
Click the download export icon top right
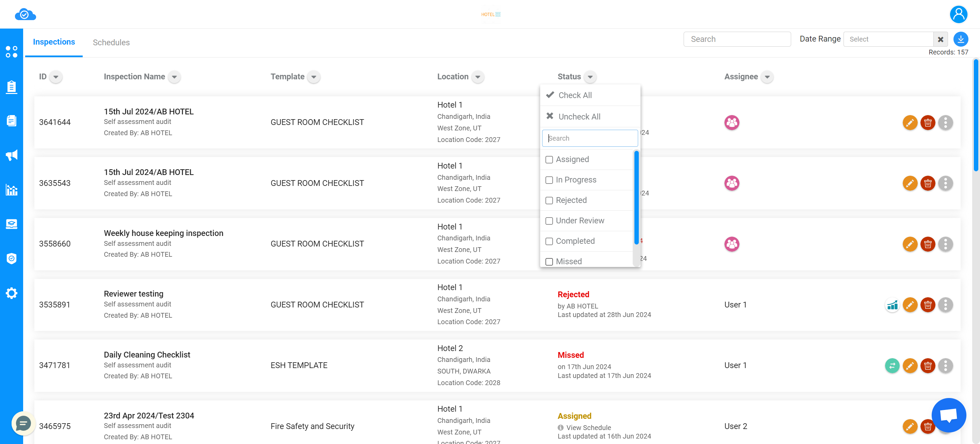click(961, 39)
